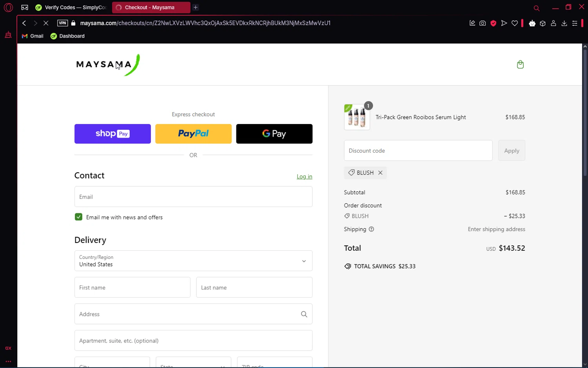
Task: Click the Enter shipping address text
Action: (496, 229)
